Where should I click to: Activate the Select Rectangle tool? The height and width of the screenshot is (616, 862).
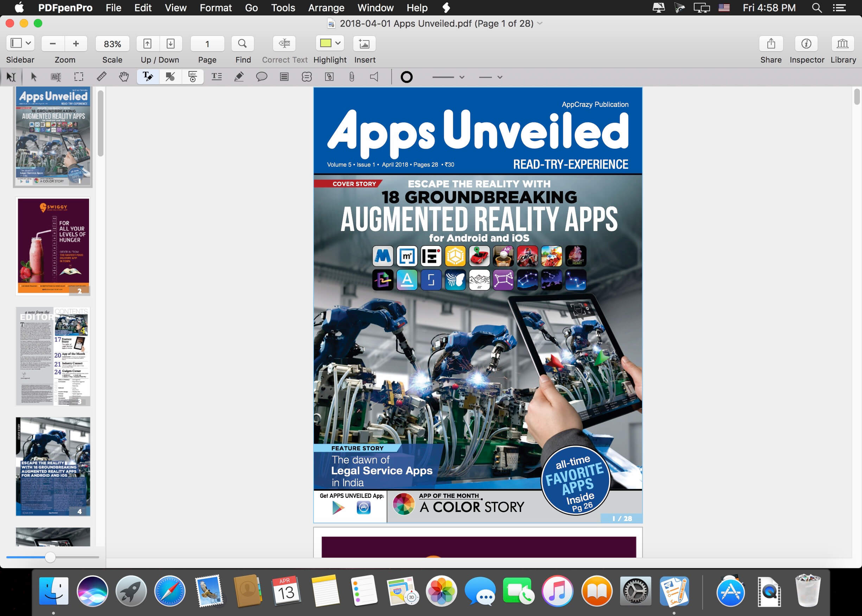click(x=78, y=77)
